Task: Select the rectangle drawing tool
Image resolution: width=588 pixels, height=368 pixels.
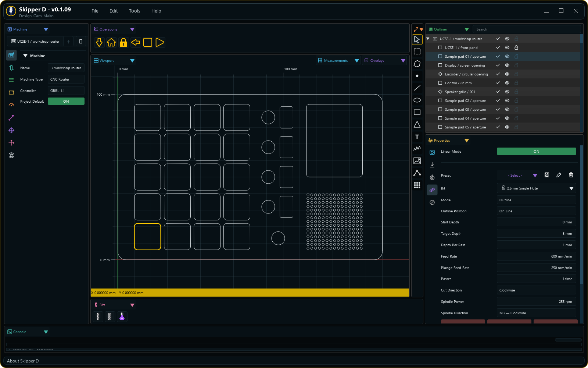Action: click(417, 112)
